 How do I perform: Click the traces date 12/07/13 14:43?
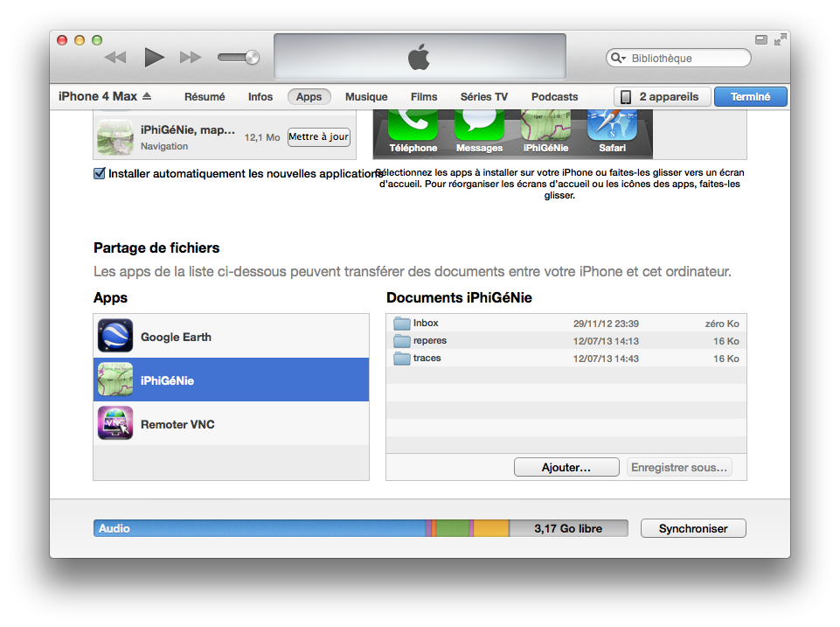coord(606,359)
